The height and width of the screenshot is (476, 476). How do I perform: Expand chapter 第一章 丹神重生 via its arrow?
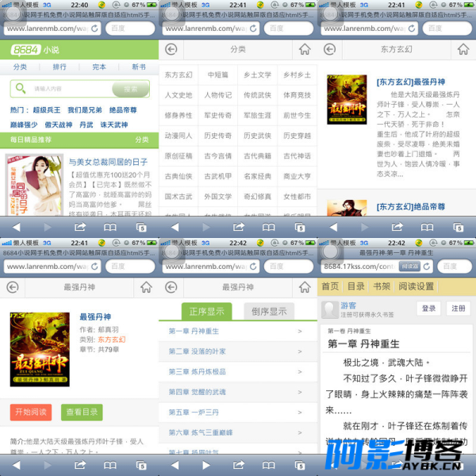click(300, 331)
